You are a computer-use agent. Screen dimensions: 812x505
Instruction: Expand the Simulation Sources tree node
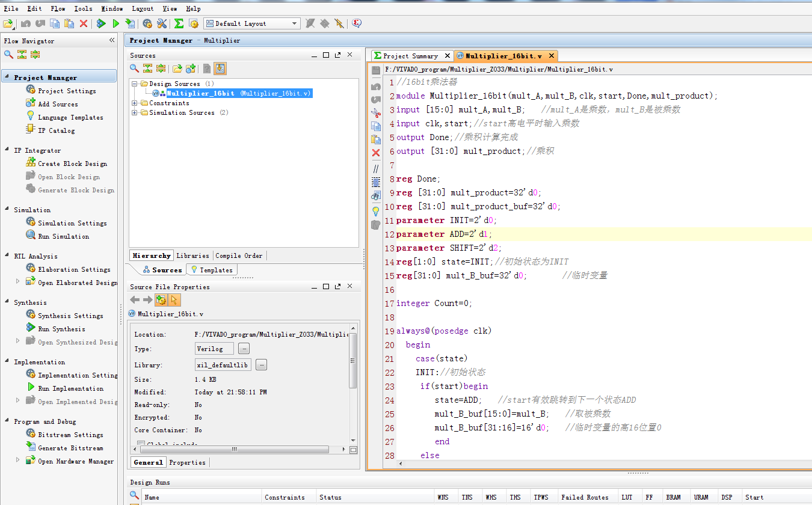(135, 113)
